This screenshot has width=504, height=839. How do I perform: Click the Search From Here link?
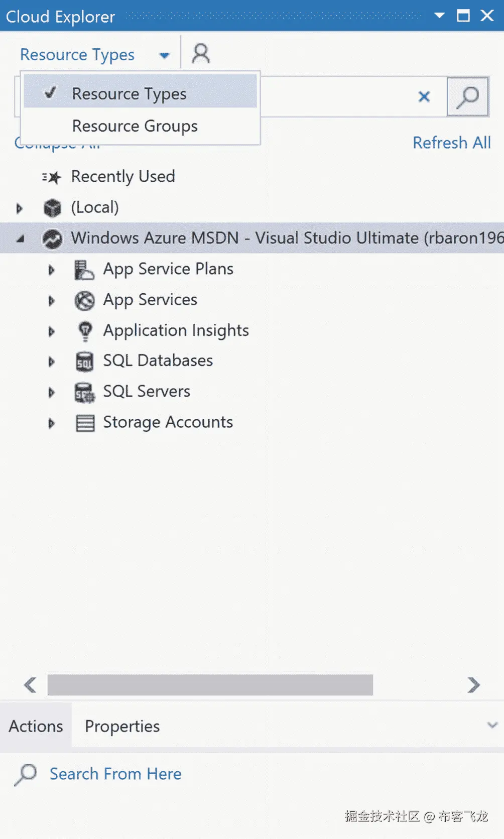coord(115,774)
